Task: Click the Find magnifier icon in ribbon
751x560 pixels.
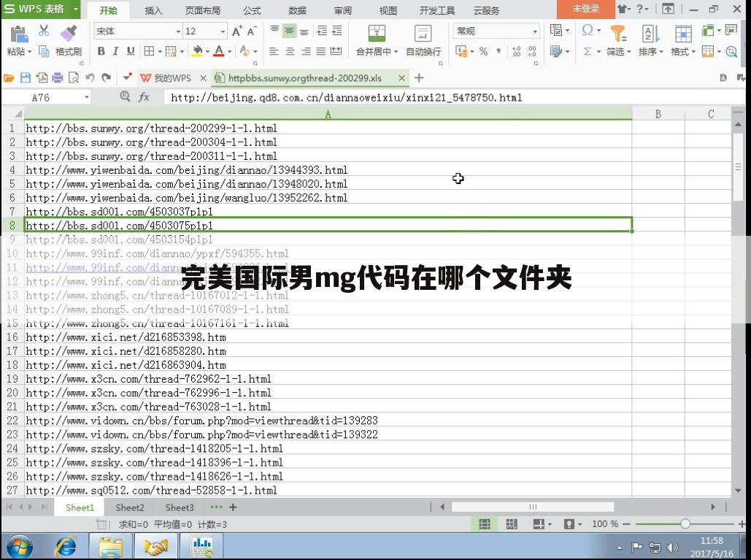Action: [731, 51]
